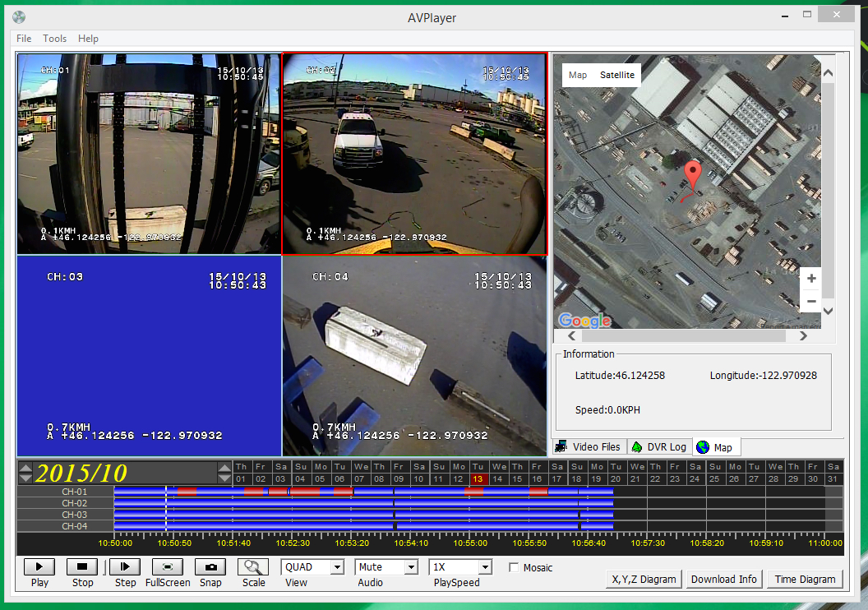Expand the Mute Audio dropdown
Screen dimensions: 868x610
(x=410, y=567)
